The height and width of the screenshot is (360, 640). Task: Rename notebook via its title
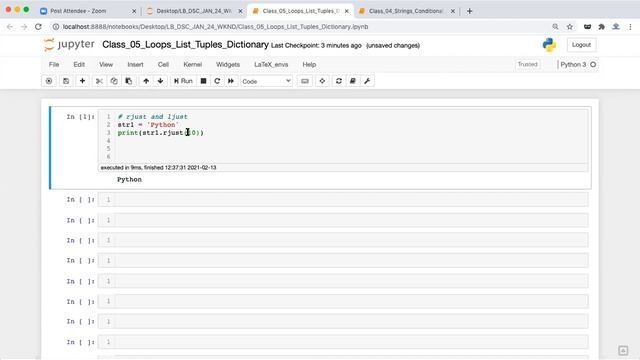click(185, 44)
